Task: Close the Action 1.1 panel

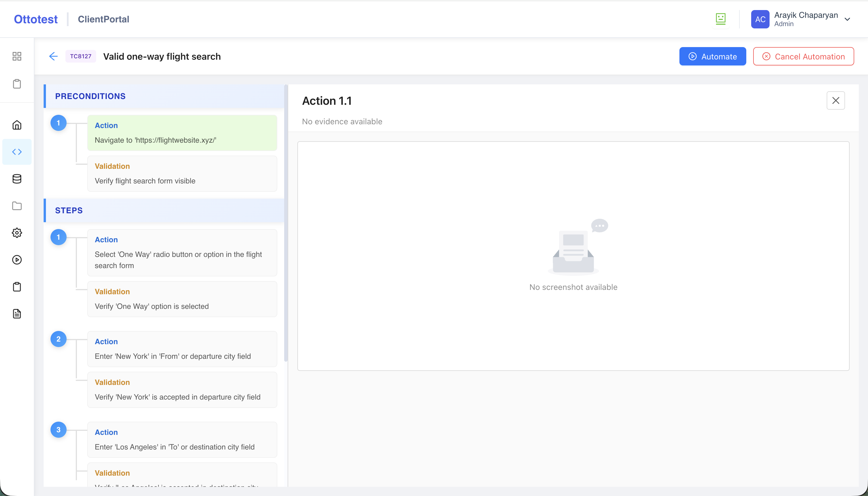Action: coord(835,100)
